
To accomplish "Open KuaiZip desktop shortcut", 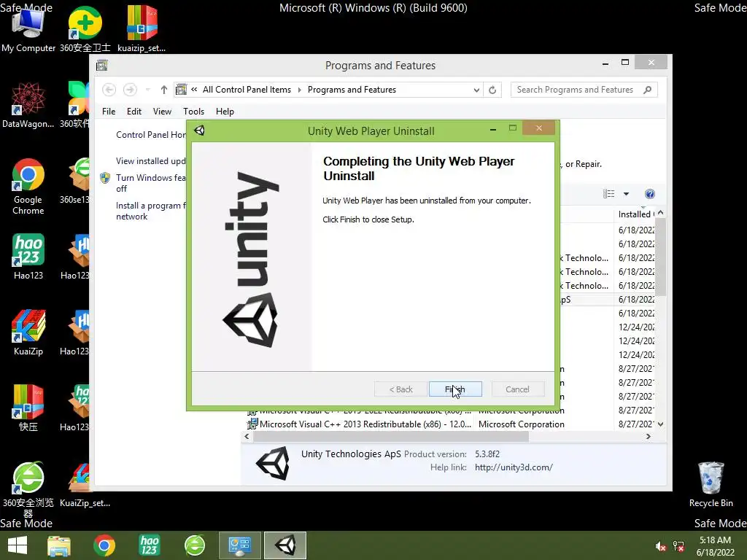I will tap(28, 332).
